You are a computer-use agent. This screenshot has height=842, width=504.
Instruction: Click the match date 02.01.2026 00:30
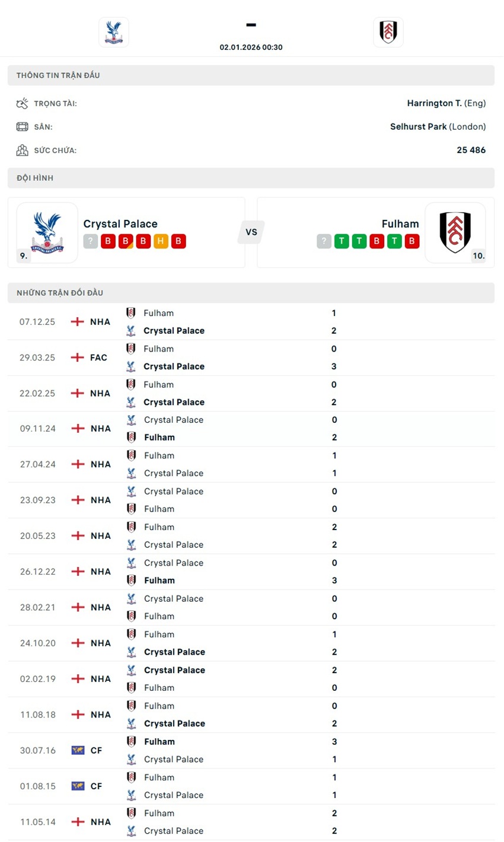(x=251, y=47)
